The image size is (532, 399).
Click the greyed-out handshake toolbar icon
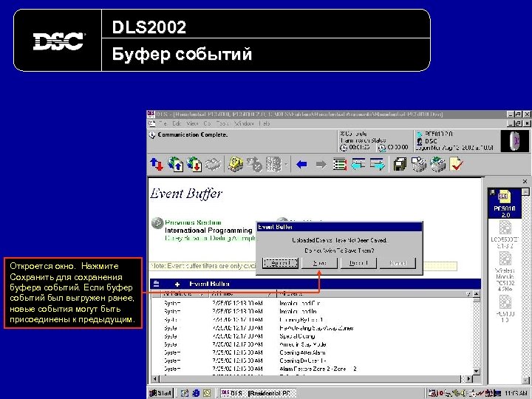pos(213,165)
